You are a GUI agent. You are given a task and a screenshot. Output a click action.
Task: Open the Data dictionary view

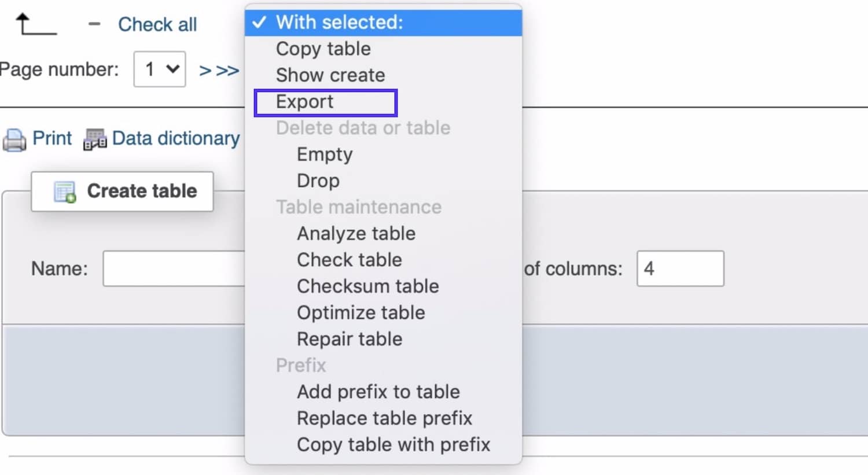click(x=175, y=138)
